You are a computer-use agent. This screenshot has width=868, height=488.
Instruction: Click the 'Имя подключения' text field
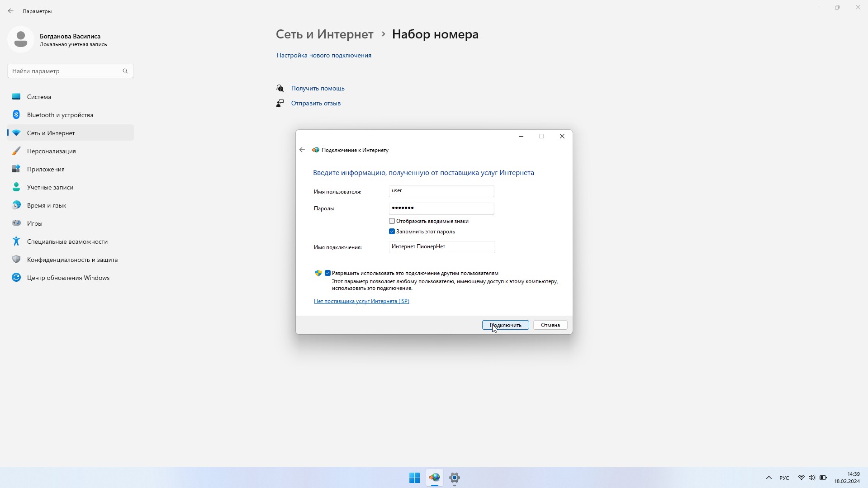(441, 247)
